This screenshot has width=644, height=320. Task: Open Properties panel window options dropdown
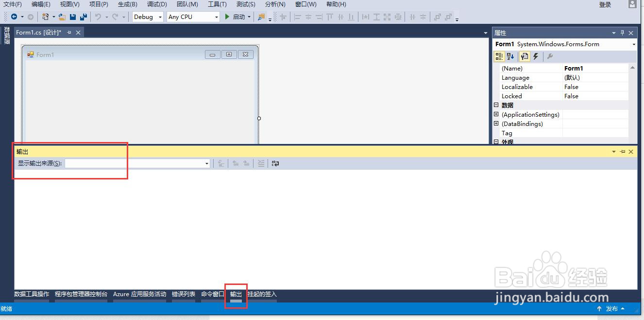point(614,33)
